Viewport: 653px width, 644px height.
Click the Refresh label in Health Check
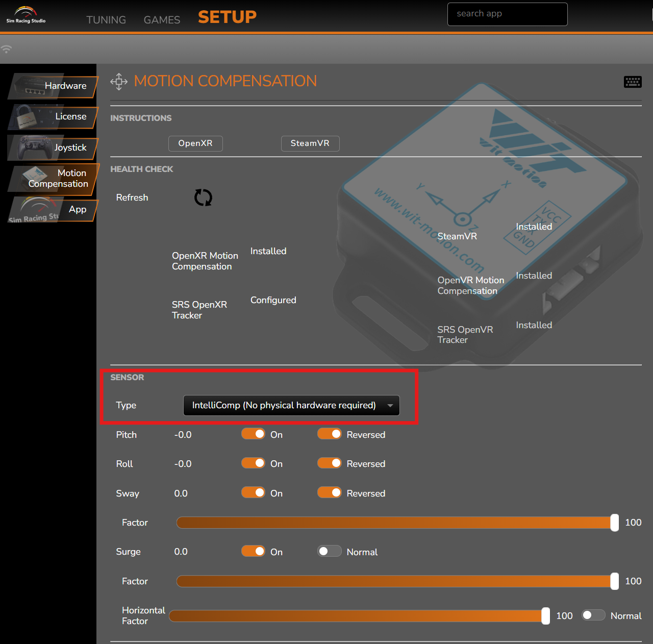click(x=132, y=197)
